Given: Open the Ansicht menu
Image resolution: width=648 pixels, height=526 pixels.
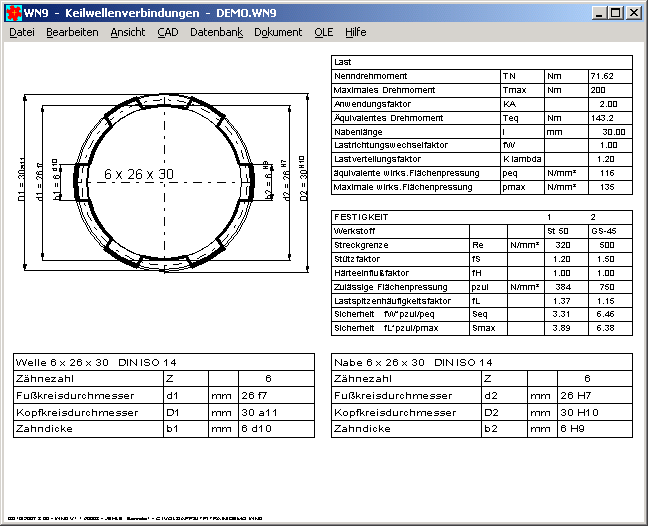Looking at the screenshot, I should pyautogui.click(x=127, y=32).
